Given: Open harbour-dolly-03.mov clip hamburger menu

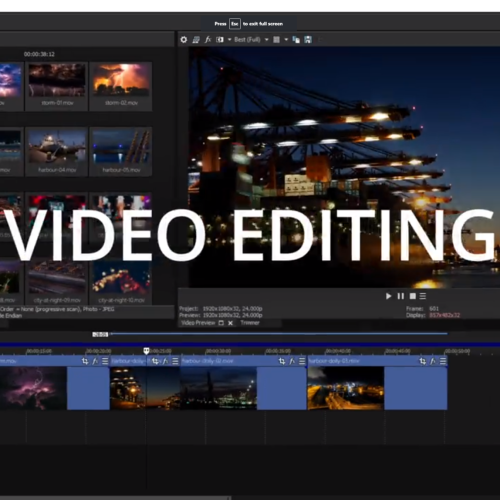Looking at the screenshot, I should click(x=443, y=361).
